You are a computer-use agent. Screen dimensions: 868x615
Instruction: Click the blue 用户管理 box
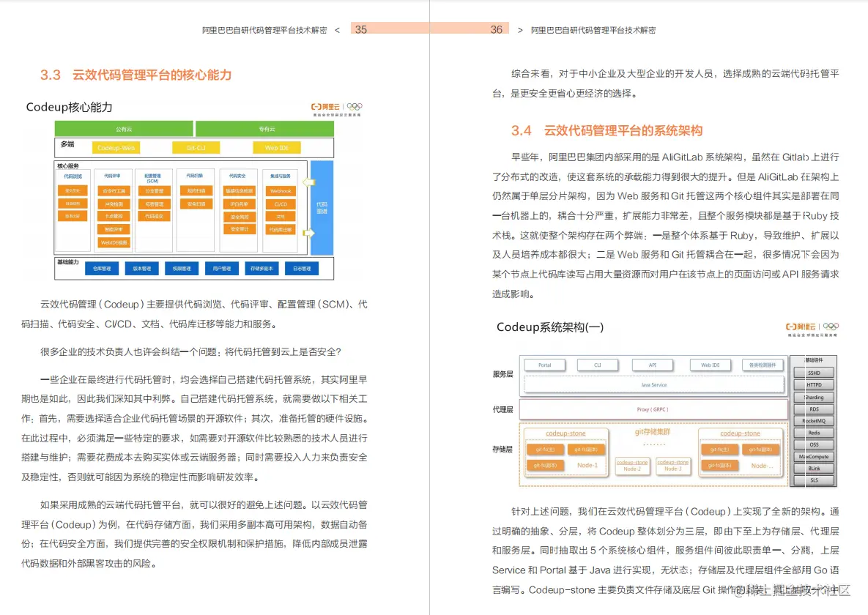pyautogui.click(x=221, y=269)
